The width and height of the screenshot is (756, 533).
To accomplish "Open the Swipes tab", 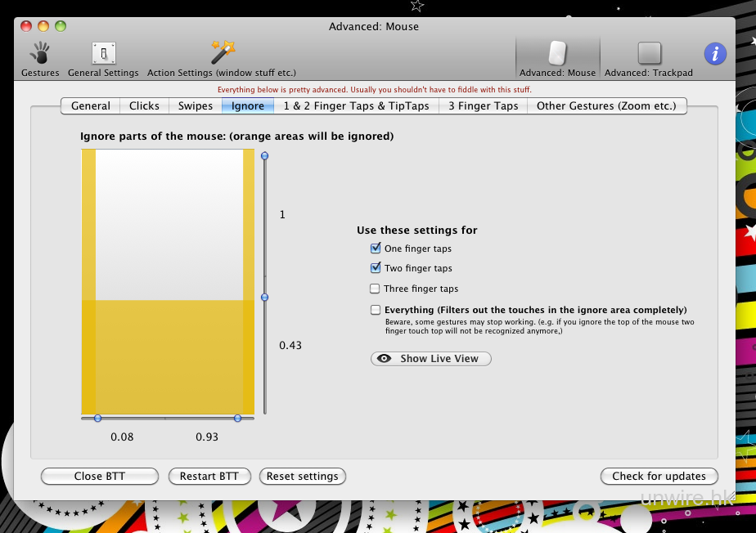I will 196,105.
